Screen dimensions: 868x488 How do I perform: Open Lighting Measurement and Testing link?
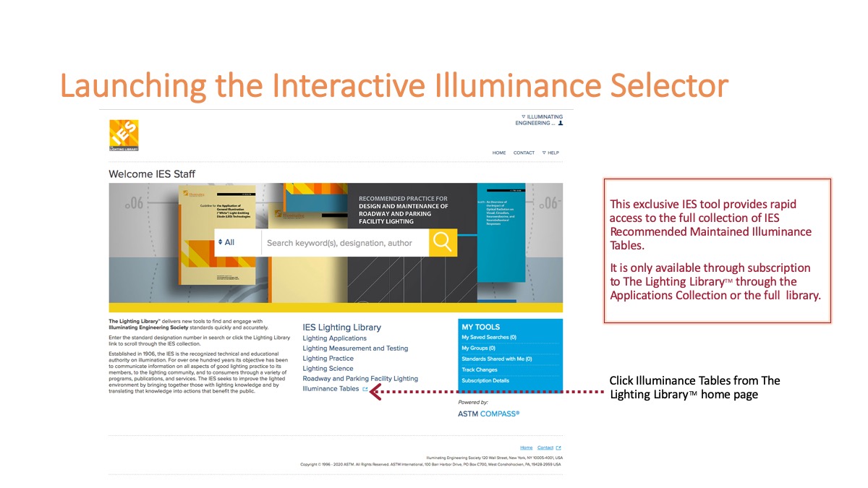coord(355,348)
